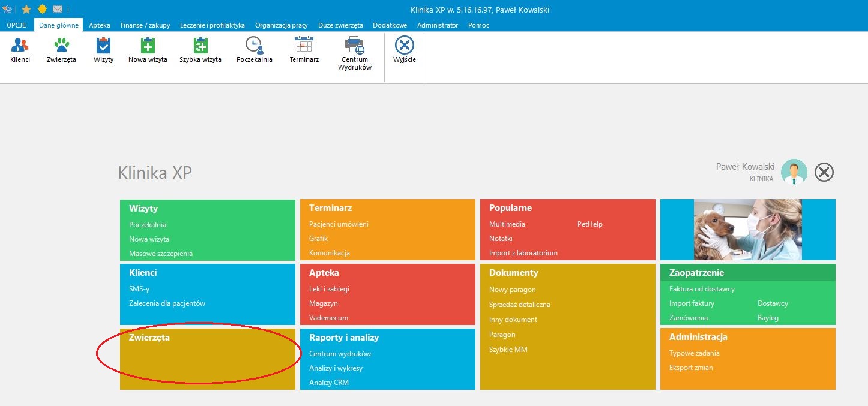Open the Duże zwierzęta ribbon tab
868x406 pixels.
click(340, 25)
